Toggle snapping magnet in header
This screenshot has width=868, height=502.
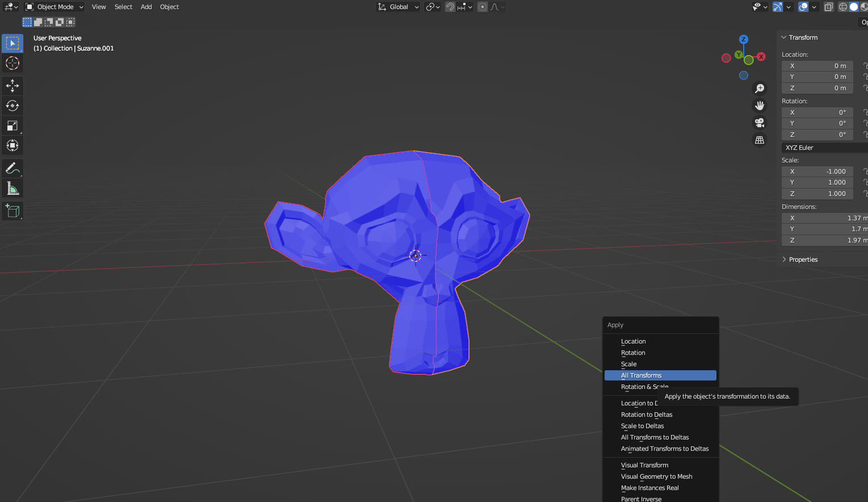point(450,7)
